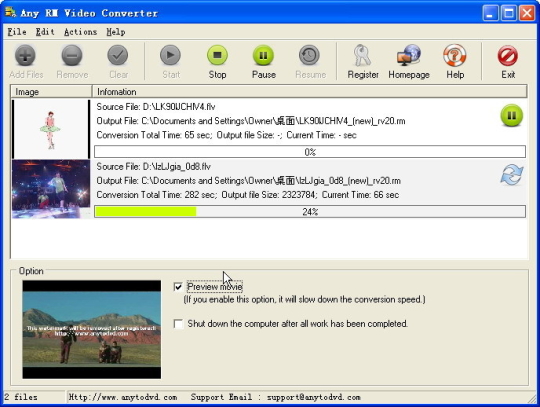
Task: Uncheck the Preview movie checkbox
Action: click(x=178, y=286)
